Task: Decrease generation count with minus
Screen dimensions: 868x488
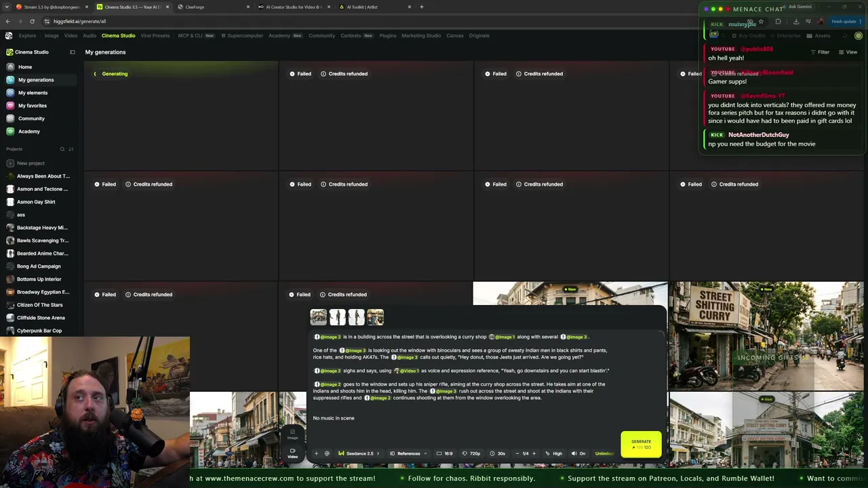Action: pos(517,453)
